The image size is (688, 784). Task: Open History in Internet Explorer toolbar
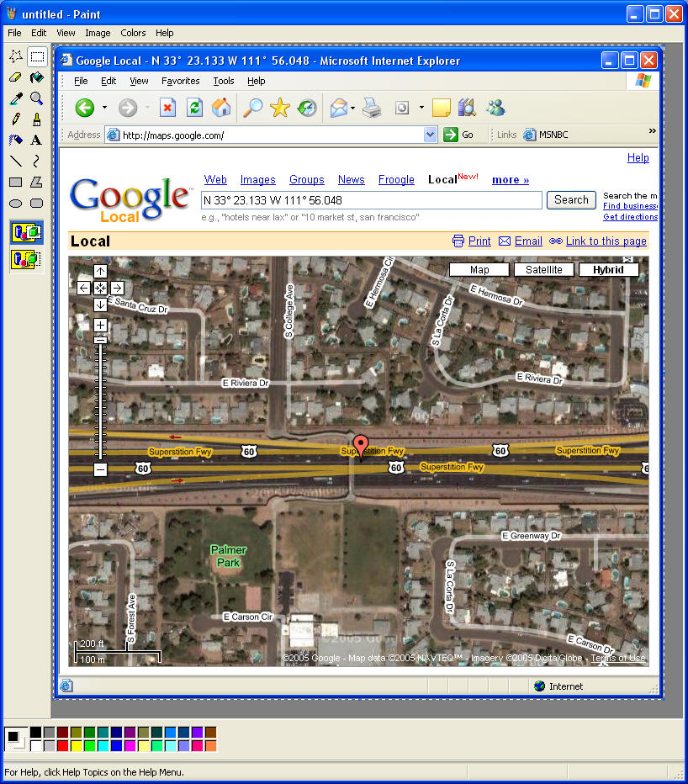(x=307, y=108)
